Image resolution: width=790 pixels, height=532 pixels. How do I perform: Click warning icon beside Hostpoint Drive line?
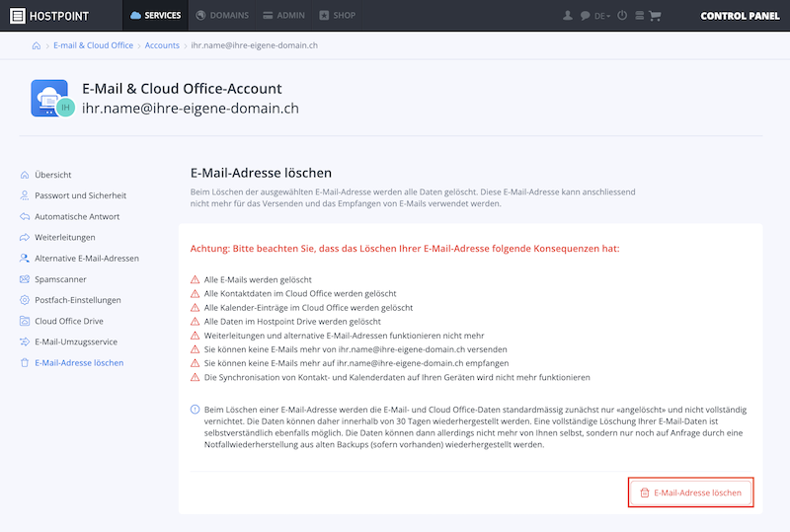pyautogui.click(x=195, y=322)
